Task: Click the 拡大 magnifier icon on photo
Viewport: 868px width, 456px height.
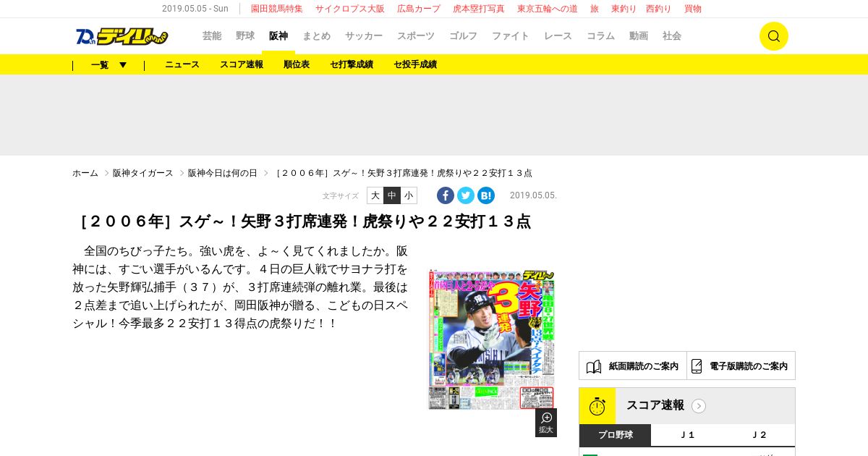Action: (x=546, y=423)
